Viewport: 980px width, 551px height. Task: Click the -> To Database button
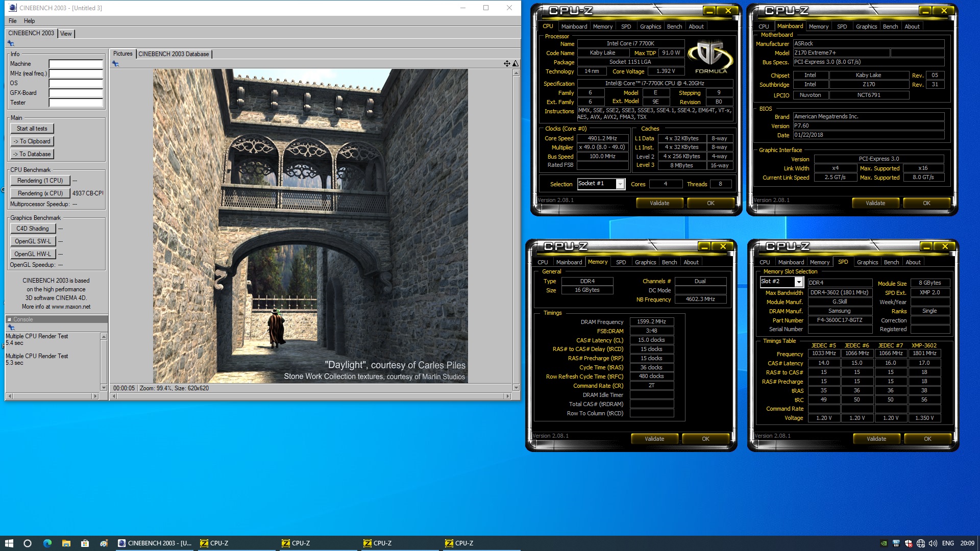32,154
